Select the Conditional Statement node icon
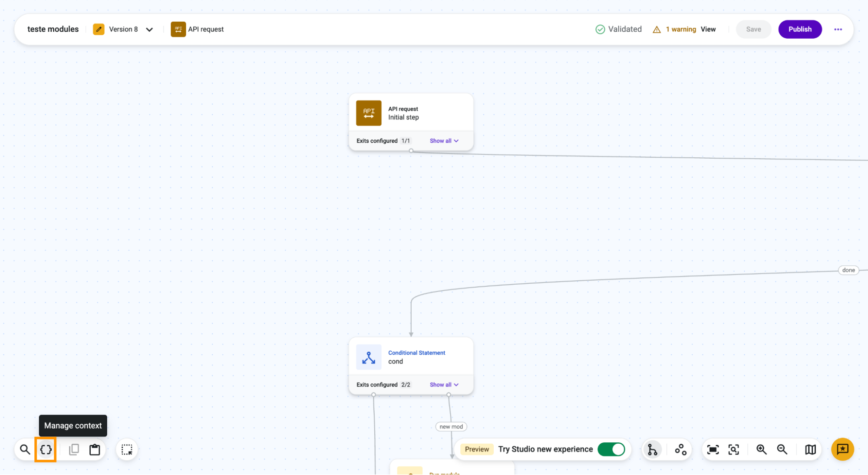 click(x=369, y=357)
